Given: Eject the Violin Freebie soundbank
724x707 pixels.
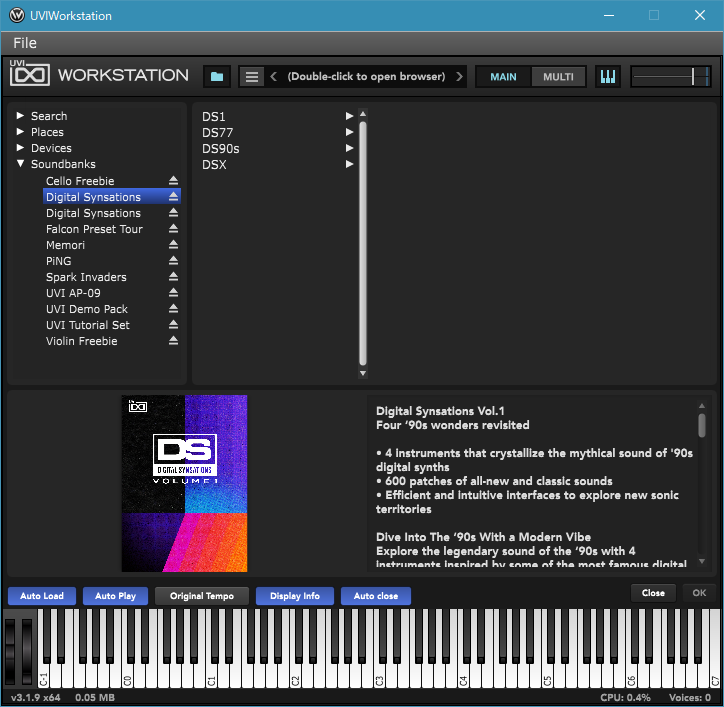Looking at the screenshot, I should coord(173,341).
